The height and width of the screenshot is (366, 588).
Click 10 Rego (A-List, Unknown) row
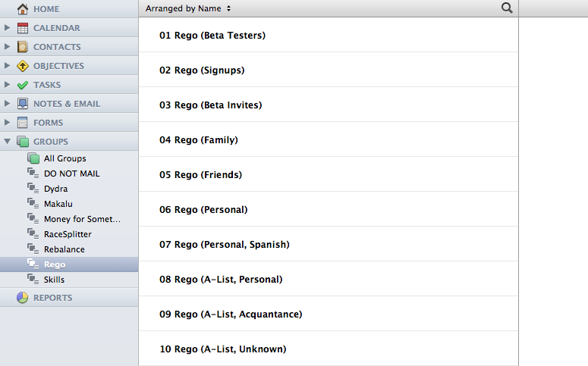click(329, 349)
